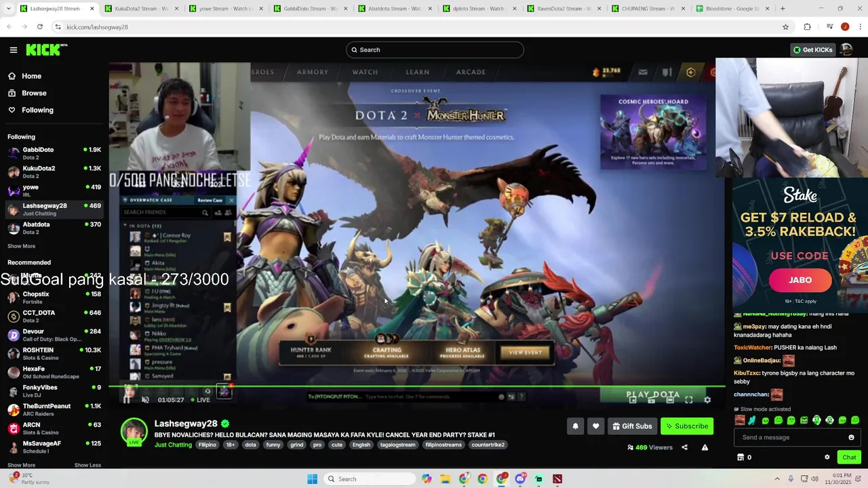Click Lashsegway28 streamer avatar
This screenshot has width=868, height=488.
tap(134, 432)
